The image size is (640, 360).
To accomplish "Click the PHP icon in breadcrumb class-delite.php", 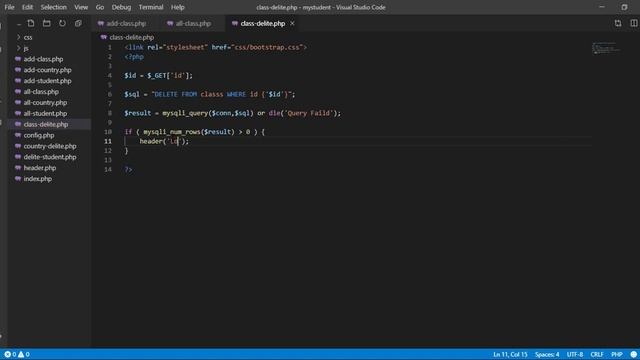I will [x=104, y=37].
